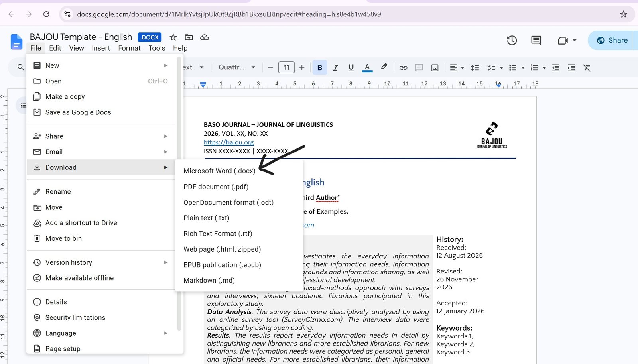Toggle italic formatting

tap(335, 68)
